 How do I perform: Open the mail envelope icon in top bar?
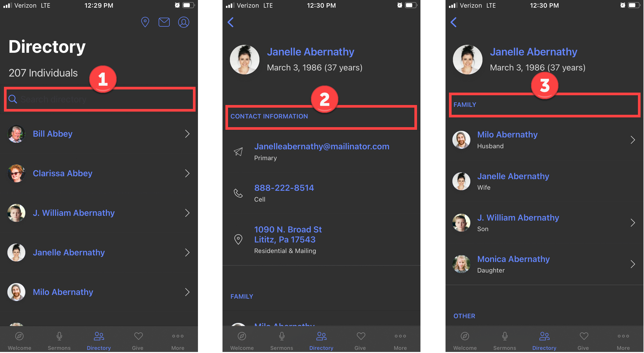tap(164, 22)
